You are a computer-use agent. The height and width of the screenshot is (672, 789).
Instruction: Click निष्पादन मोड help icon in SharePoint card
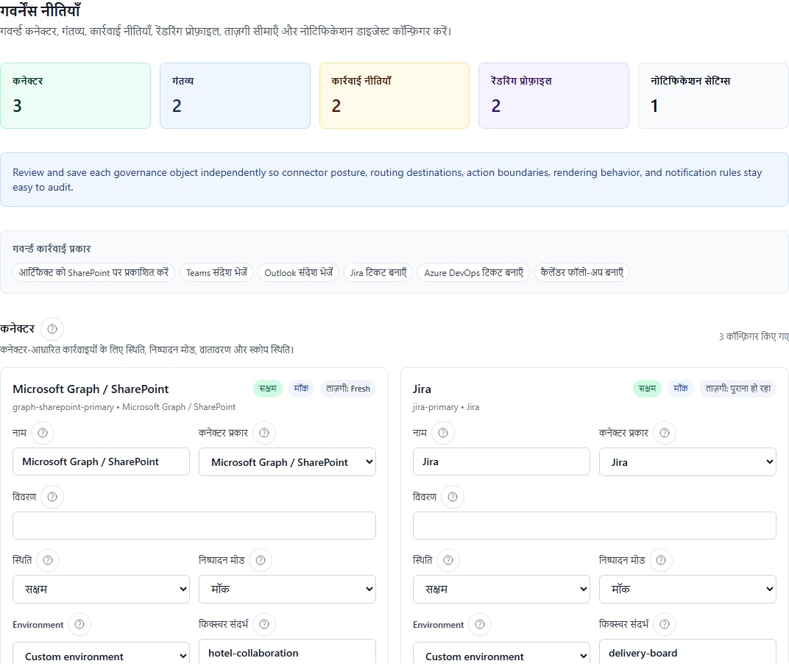(261, 560)
